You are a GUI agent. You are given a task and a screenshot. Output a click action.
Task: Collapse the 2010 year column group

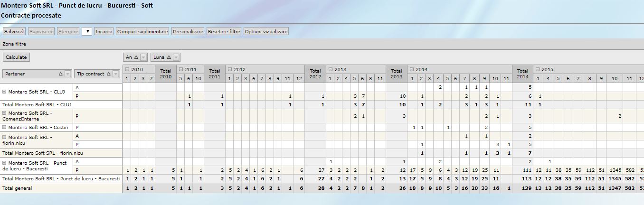click(x=127, y=69)
